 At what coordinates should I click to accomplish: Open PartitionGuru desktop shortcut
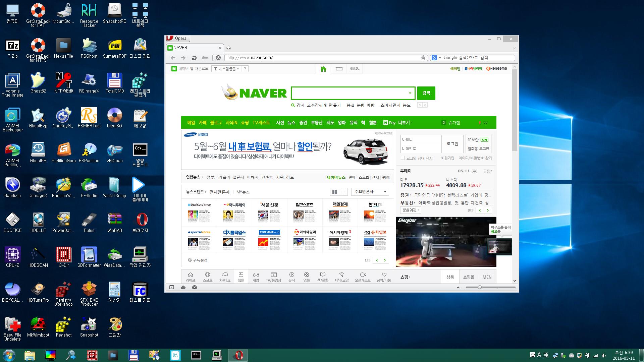(x=64, y=153)
